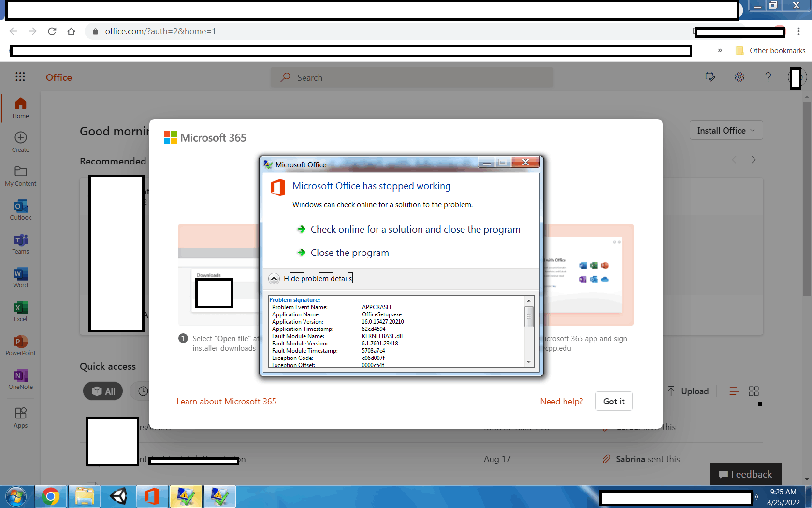The height and width of the screenshot is (508, 812).
Task: Go back in browser
Action: pyautogui.click(x=14, y=31)
